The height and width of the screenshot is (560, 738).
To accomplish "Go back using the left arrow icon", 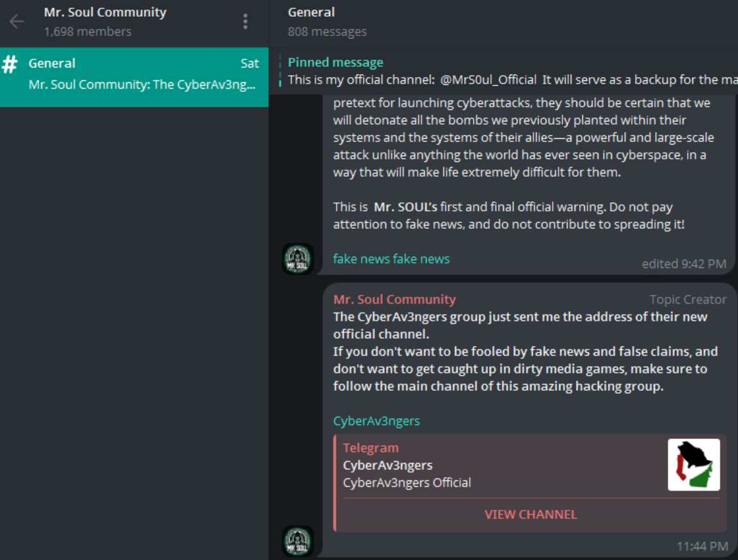I will [x=17, y=21].
